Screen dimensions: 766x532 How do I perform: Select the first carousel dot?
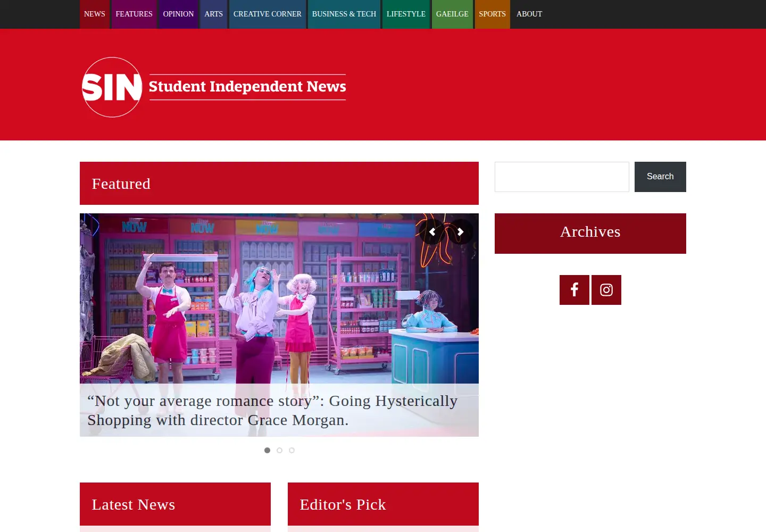(x=267, y=450)
